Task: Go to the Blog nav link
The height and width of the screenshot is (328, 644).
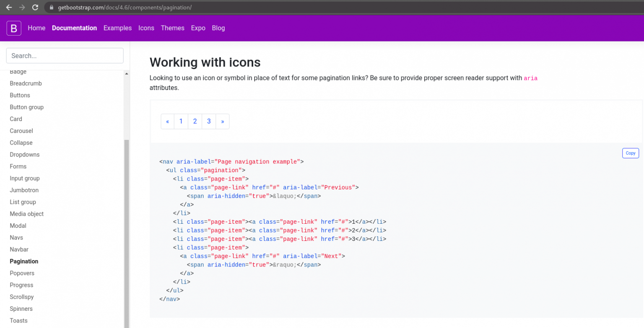Action: tap(218, 28)
